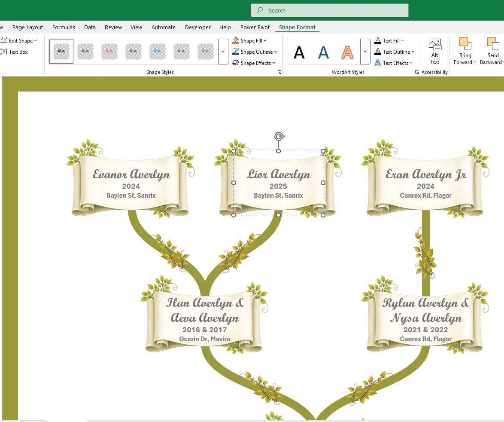
Task: Apply the orange outline WordArt style
Action: pyautogui.click(x=347, y=52)
